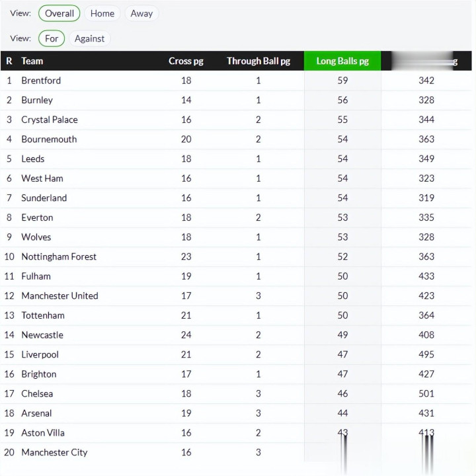Click the R rank column header
Screen dimensions: 476x476
click(x=9, y=61)
